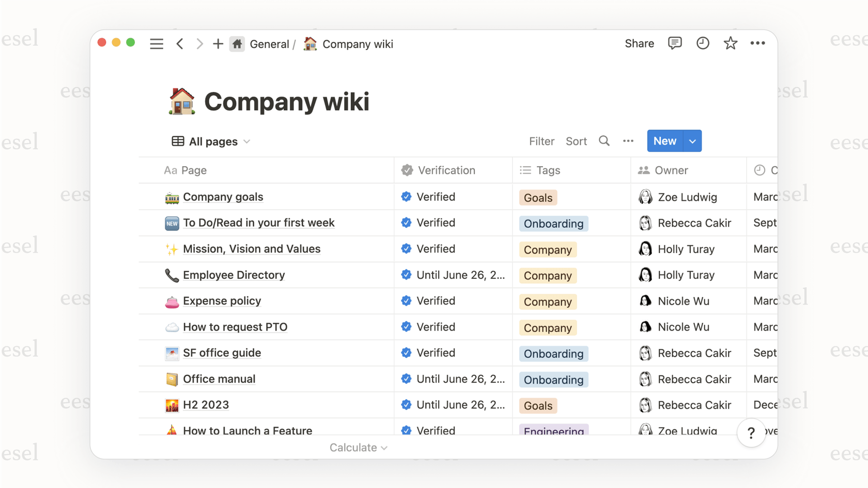868x488 pixels.
Task: Expand the All pages view dropdown
Action: [x=247, y=141]
